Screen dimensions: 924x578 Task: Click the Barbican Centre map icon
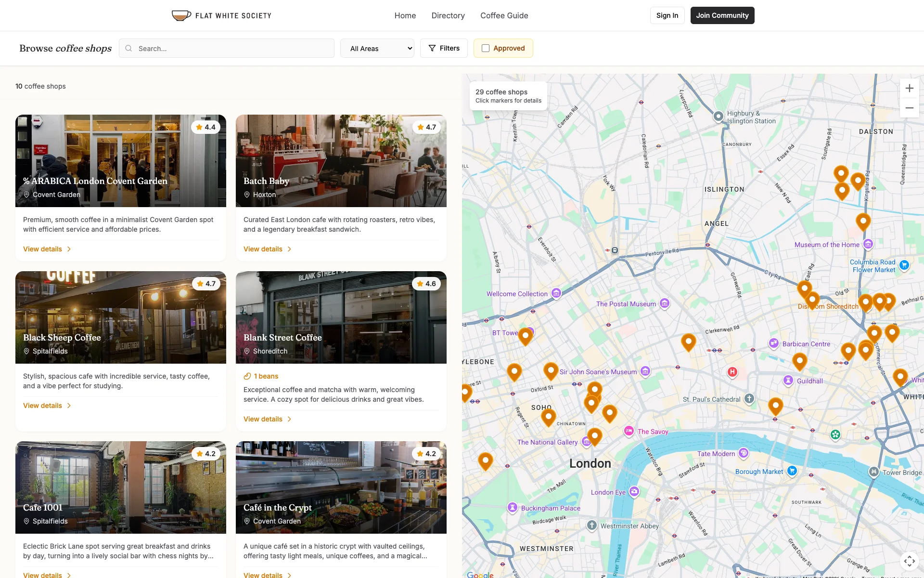[773, 343]
